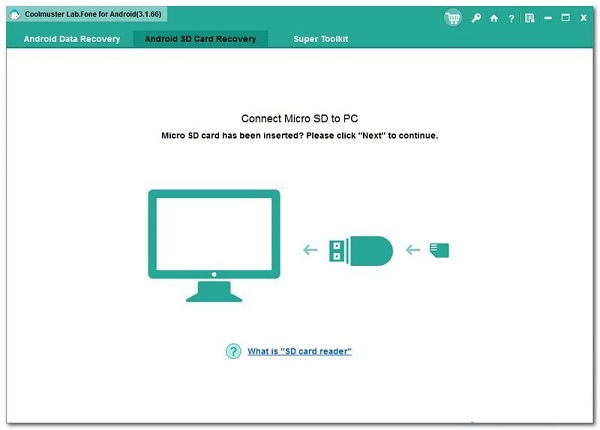This screenshot has height=430, width=600.
Task: Go to the home page icon
Action: (x=494, y=18)
